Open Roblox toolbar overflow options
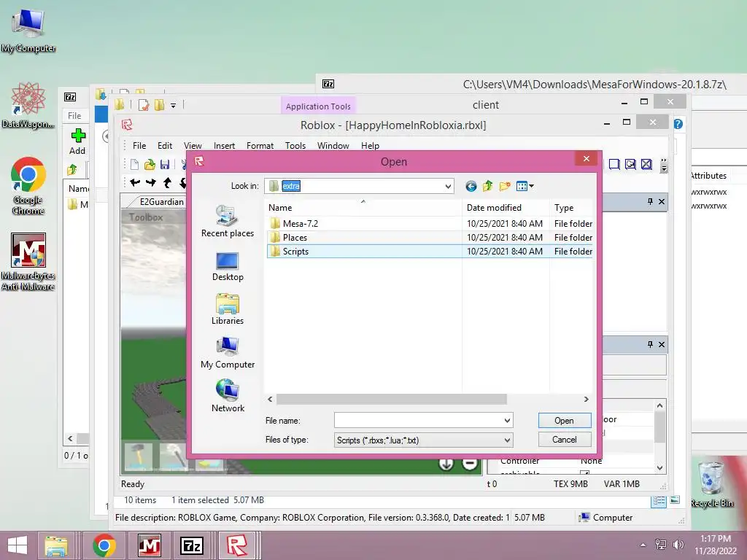The width and height of the screenshot is (747, 560). tap(664, 166)
